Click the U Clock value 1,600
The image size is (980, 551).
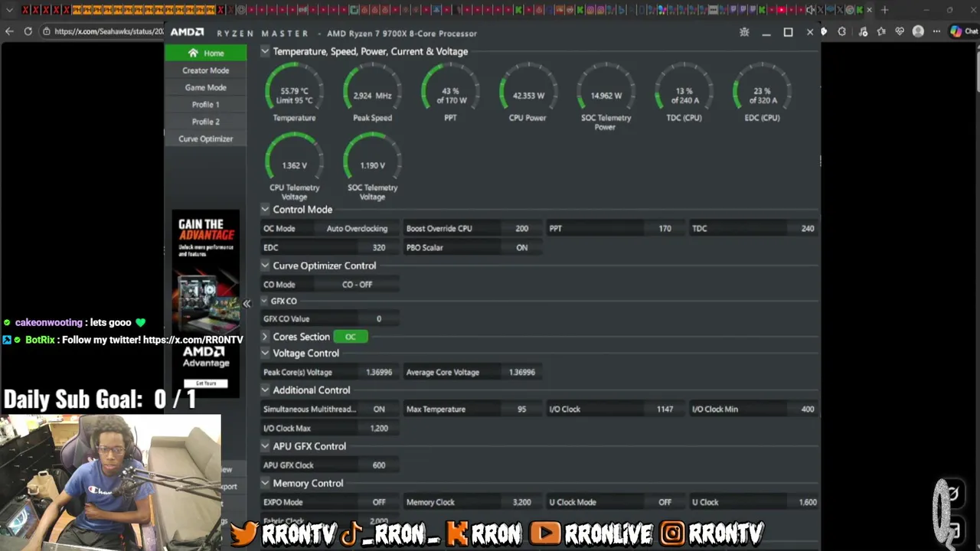807,503
